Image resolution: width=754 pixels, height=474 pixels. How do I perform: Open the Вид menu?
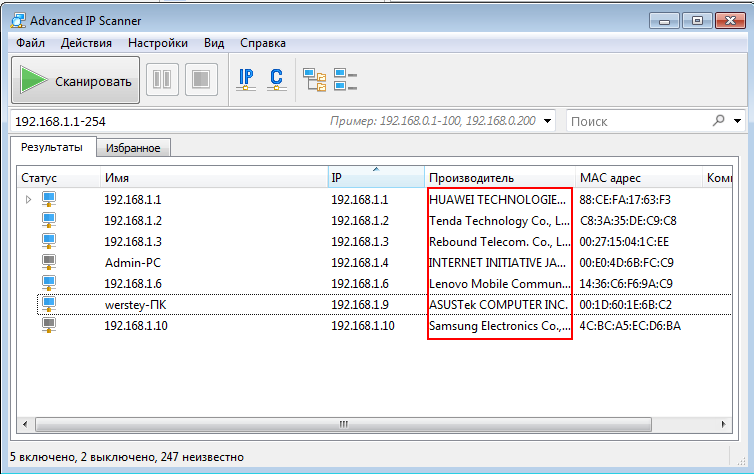pos(214,43)
